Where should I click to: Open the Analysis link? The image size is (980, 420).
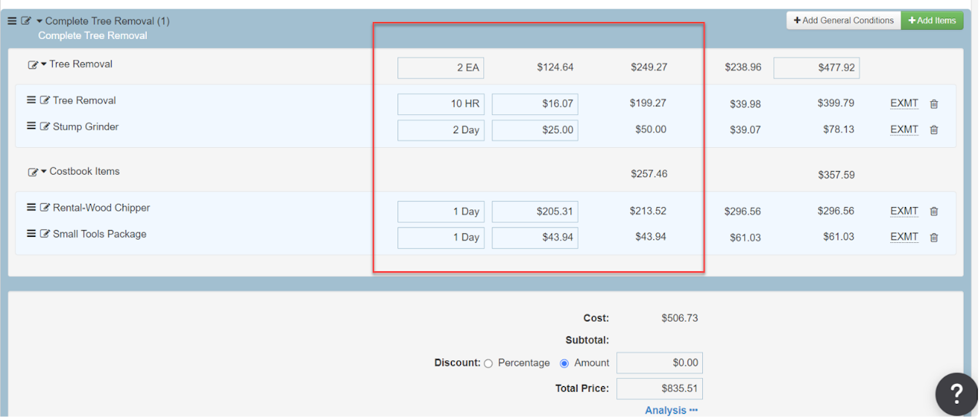671,411
